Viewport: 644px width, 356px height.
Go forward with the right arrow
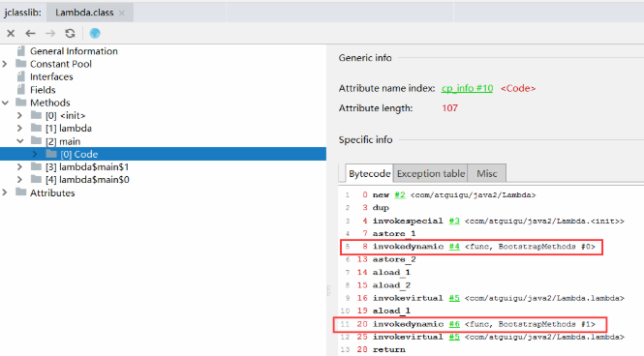50,33
